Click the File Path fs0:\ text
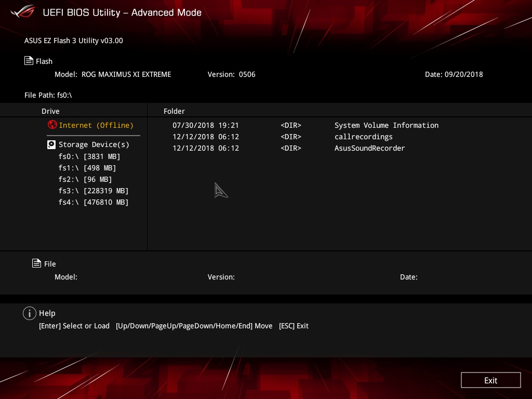532x399 pixels. [x=48, y=95]
